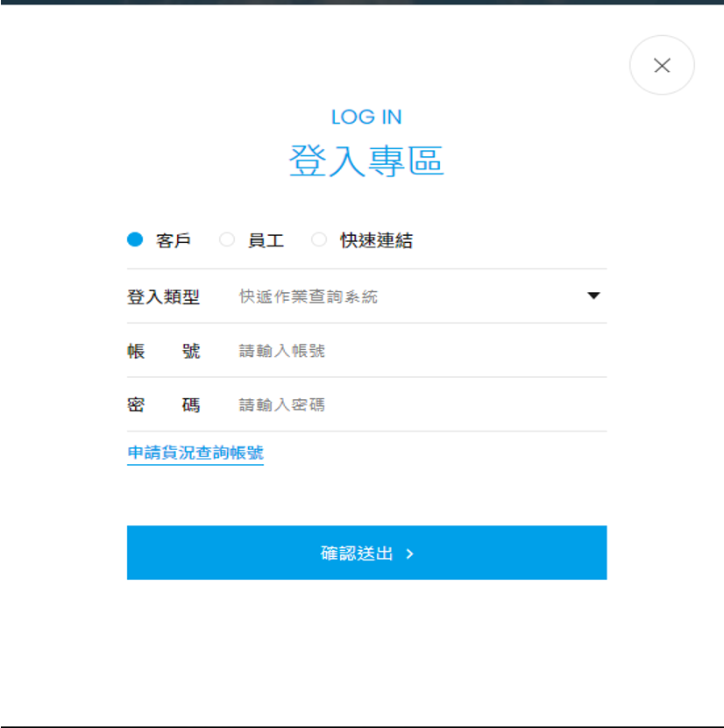Click the arrow chevron inside 確認送出 button
724x728 pixels.
410,553
